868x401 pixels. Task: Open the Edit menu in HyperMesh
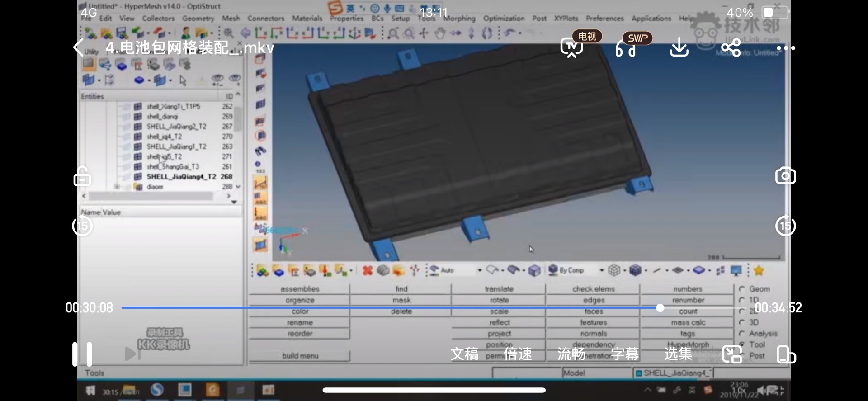tap(105, 18)
